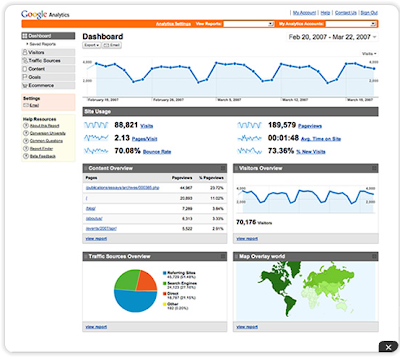The height and width of the screenshot is (361, 400).
Task: Click the Goals flag icon
Action: point(24,77)
